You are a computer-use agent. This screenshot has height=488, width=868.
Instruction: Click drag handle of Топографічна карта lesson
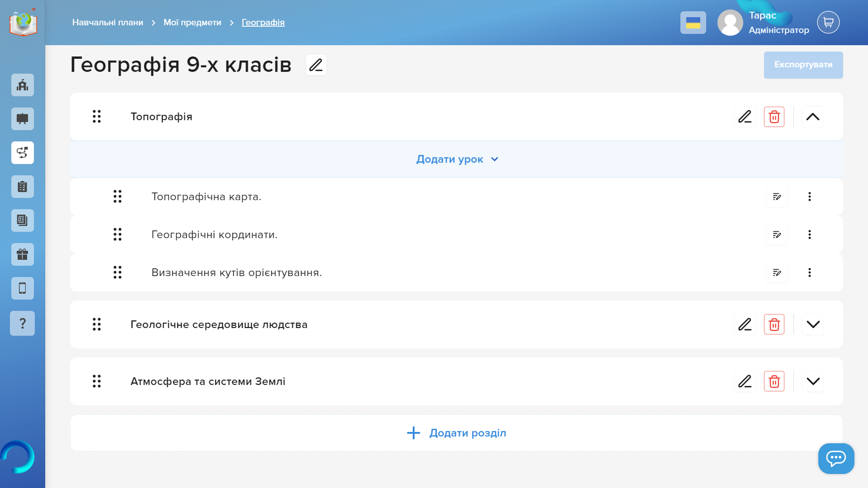coord(118,197)
